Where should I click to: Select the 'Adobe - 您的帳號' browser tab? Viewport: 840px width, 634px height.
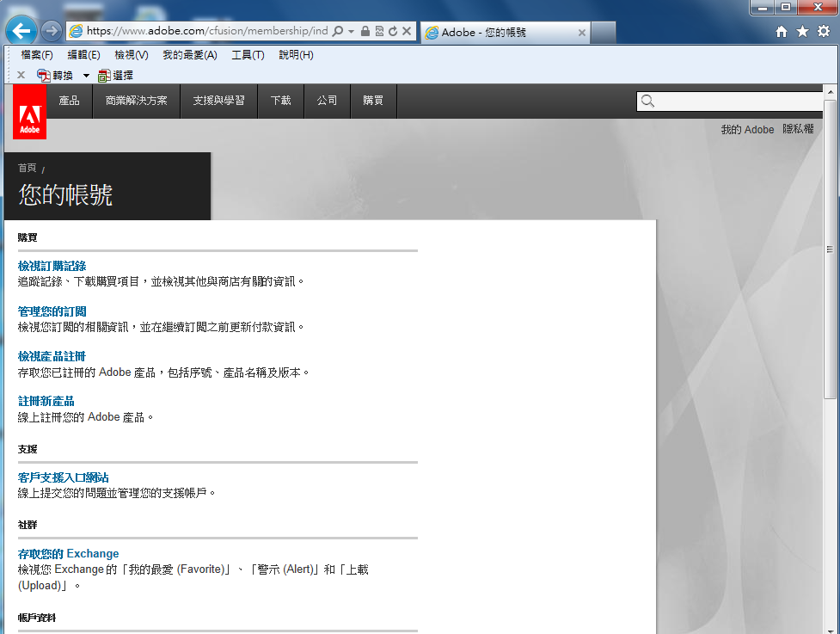click(506, 33)
